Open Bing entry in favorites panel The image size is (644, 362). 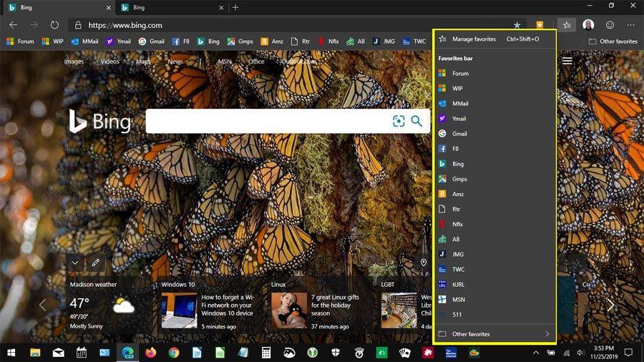click(494, 164)
